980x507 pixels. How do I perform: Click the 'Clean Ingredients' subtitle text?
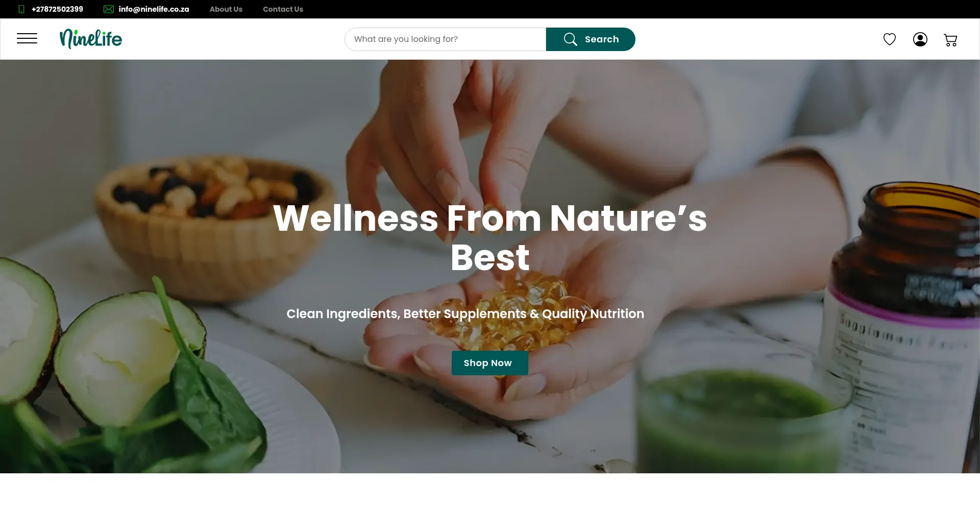(x=465, y=313)
